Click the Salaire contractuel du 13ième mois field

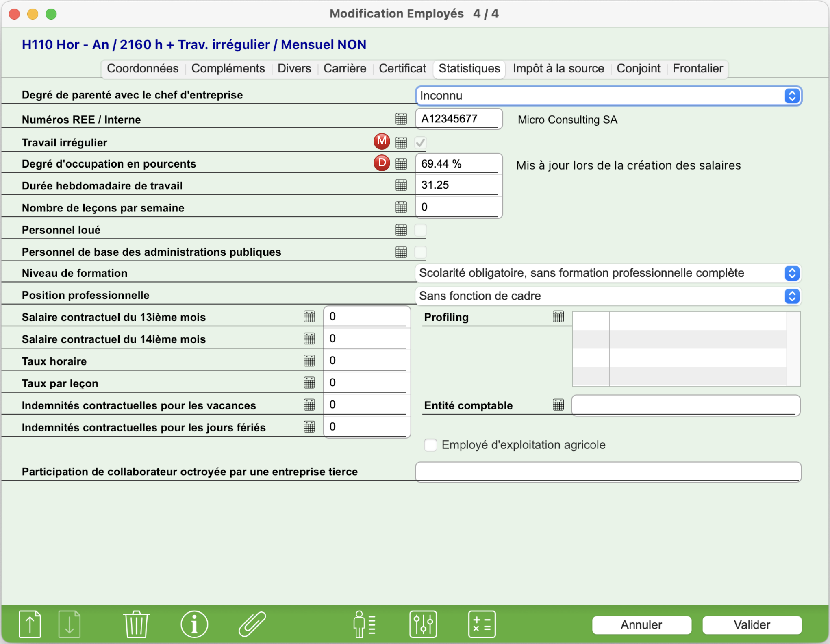[x=367, y=316]
